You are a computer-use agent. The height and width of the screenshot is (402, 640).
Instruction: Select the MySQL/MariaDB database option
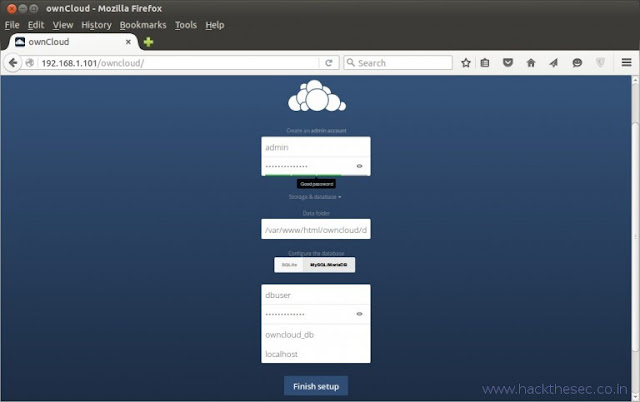click(x=329, y=265)
